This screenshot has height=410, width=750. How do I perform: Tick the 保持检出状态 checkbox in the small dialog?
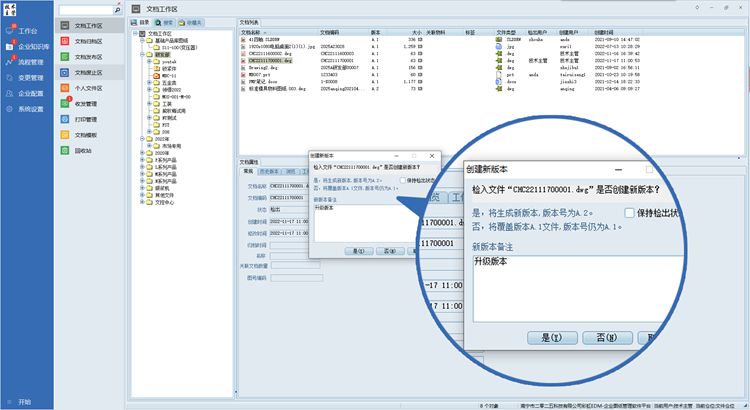(x=402, y=179)
